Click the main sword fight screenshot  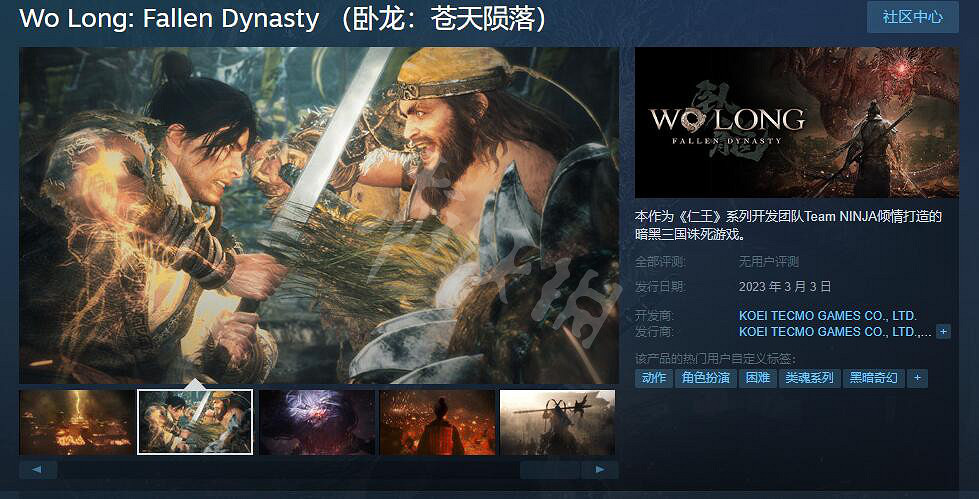pyautogui.click(x=319, y=215)
